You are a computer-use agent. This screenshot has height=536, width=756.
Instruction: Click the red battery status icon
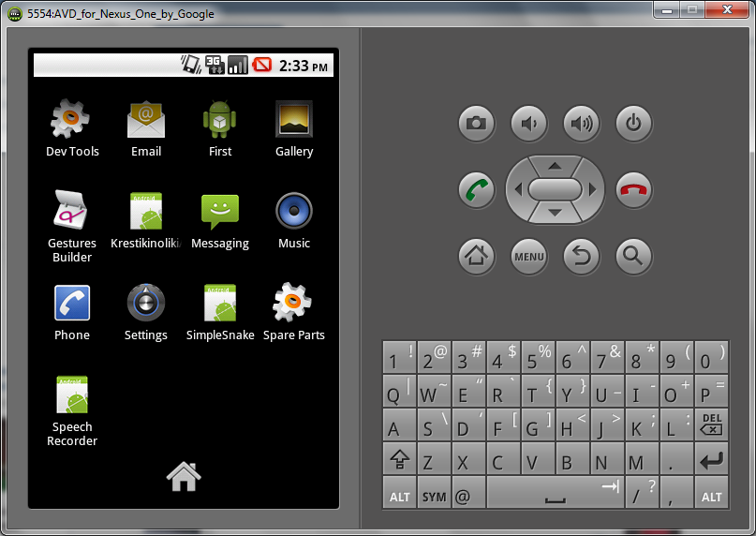coord(261,65)
